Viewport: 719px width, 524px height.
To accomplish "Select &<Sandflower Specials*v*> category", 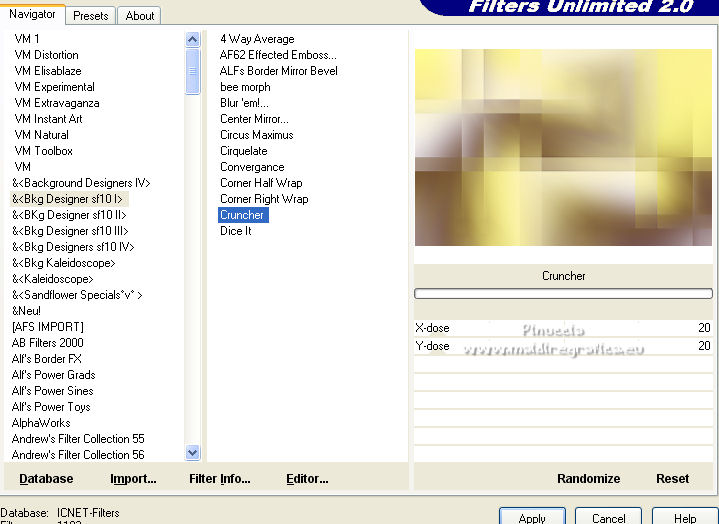I will click(77, 295).
